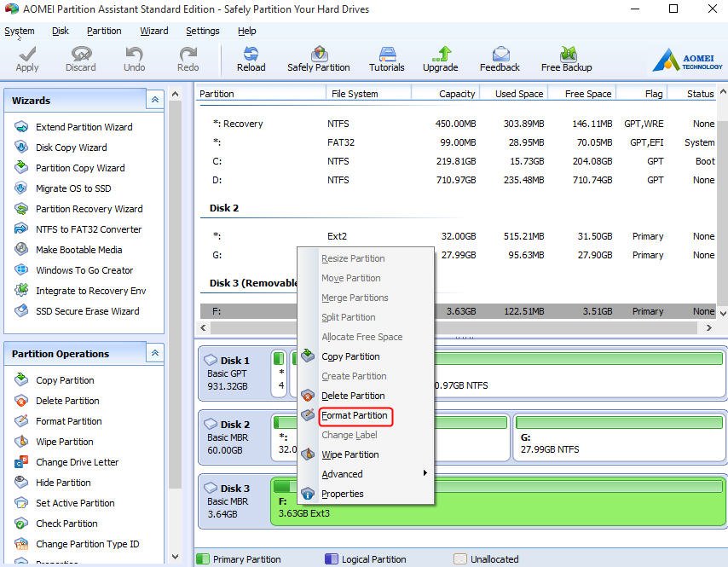This screenshot has width=728, height=567.
Task: Run Check Partition operation
Action: point(66,523)
